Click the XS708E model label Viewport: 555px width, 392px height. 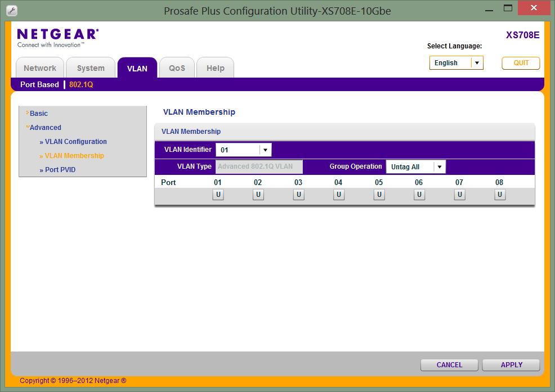(x=522, y=35)
